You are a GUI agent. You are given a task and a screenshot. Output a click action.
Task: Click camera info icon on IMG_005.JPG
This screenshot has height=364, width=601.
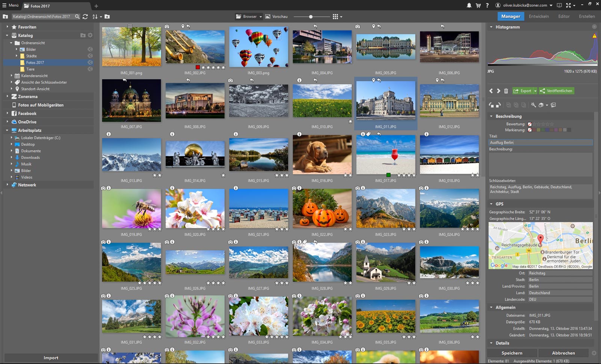[358, 27]
